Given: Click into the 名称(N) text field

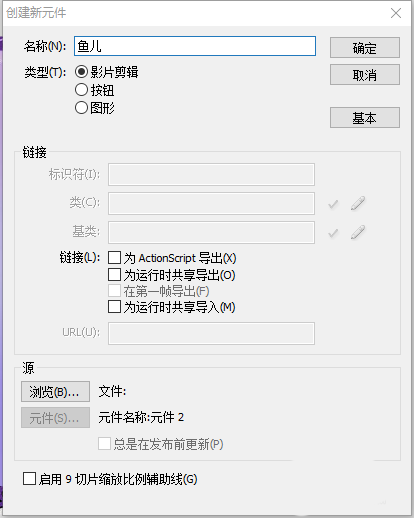Looking at the screenshot, I should 195,46.
